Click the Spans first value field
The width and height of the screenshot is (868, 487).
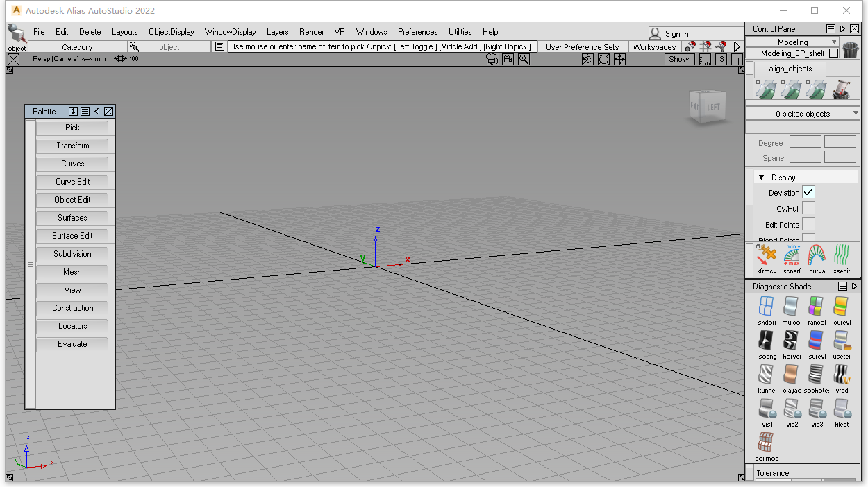[805, 157]
